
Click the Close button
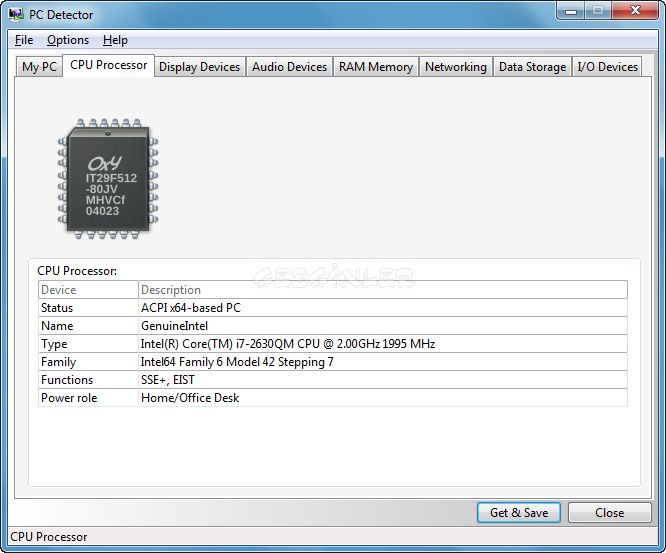(609, 512)
